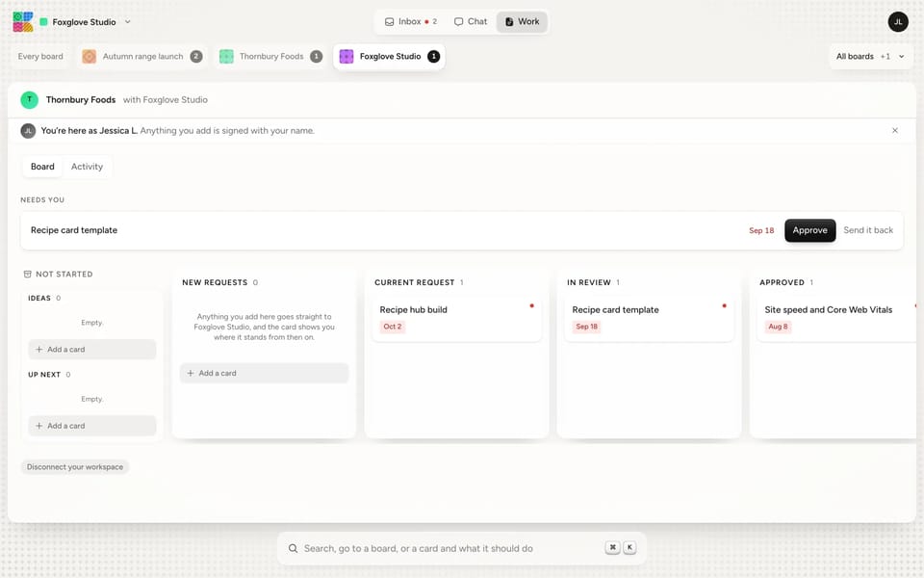Click the red dot on Recipe hub build
The height and width of the screenshot is (578, 924).
531,305
